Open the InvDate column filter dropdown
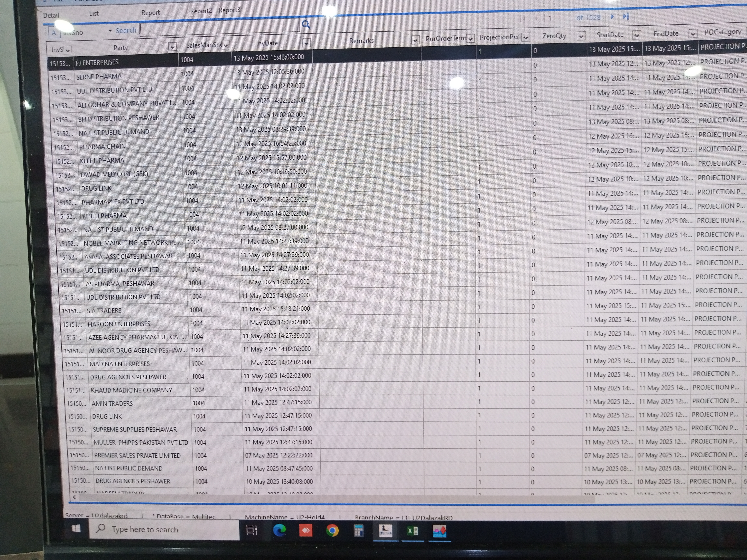 point(306,43)
